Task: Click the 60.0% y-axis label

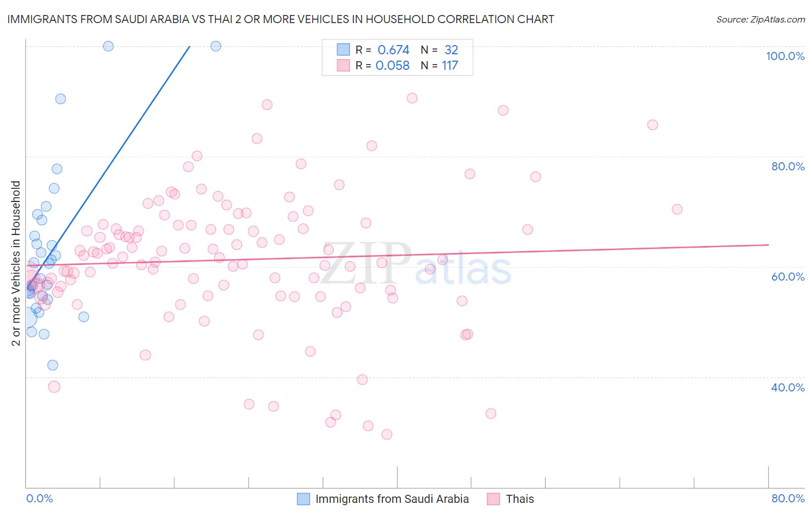Action: tap(788, 277)
